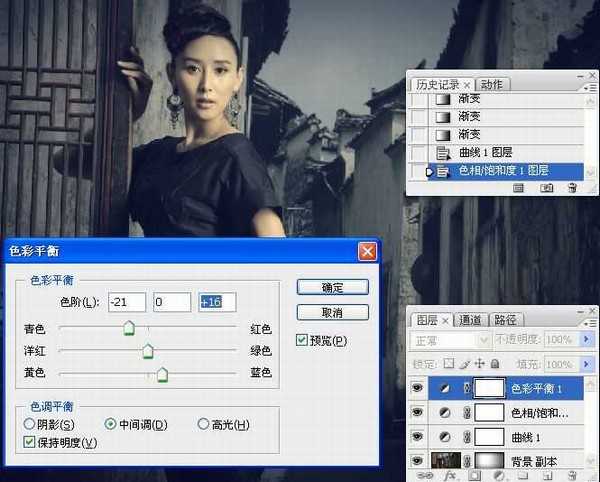Hide the 色彩平衡 1 layer
The image size is (600, 482).
coord(418,387)
